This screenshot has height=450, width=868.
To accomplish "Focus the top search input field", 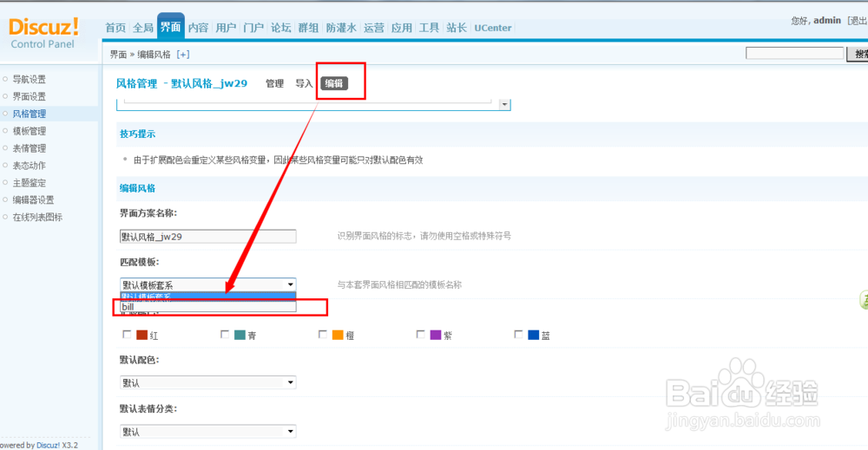I will point(794,54).
